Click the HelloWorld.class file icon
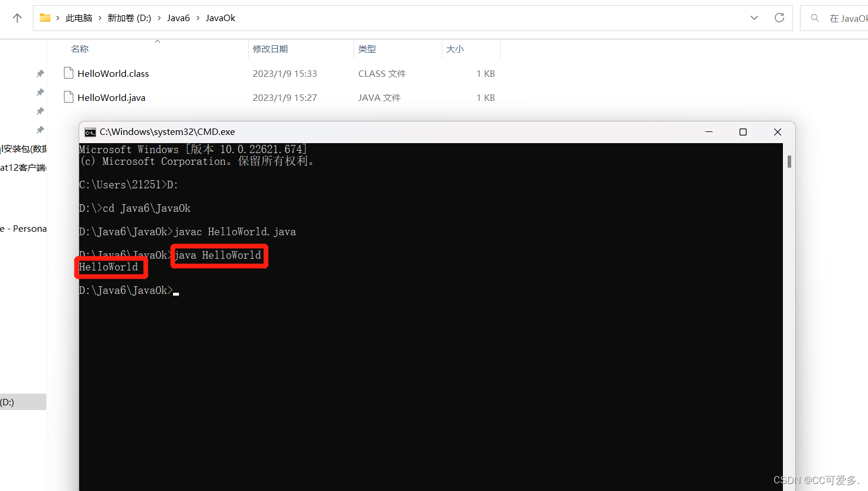This screenshot has width=868, height=491. point(67,73)
